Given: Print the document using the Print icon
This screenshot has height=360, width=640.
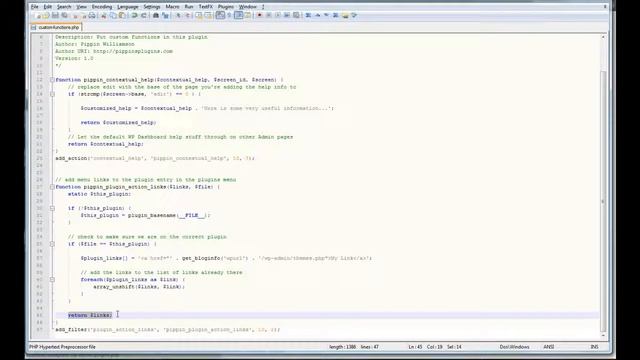Looking at the screenshot, I should (92, 16).
